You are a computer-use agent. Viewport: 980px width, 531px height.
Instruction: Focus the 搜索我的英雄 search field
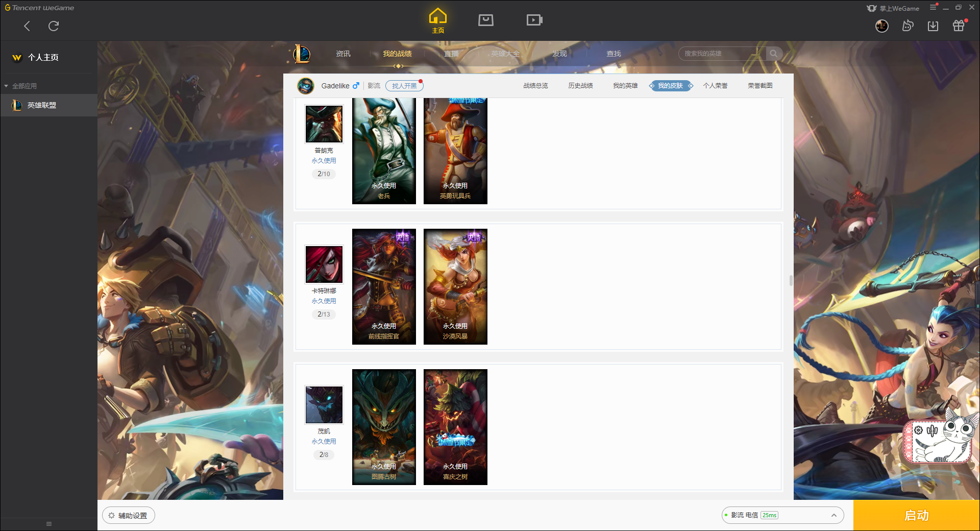(722, 54)
